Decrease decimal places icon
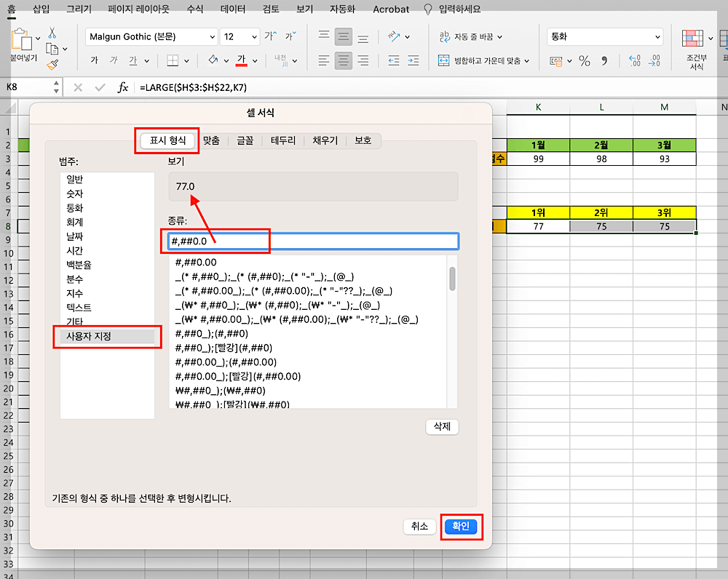728x579 pixels. (654, 61)
